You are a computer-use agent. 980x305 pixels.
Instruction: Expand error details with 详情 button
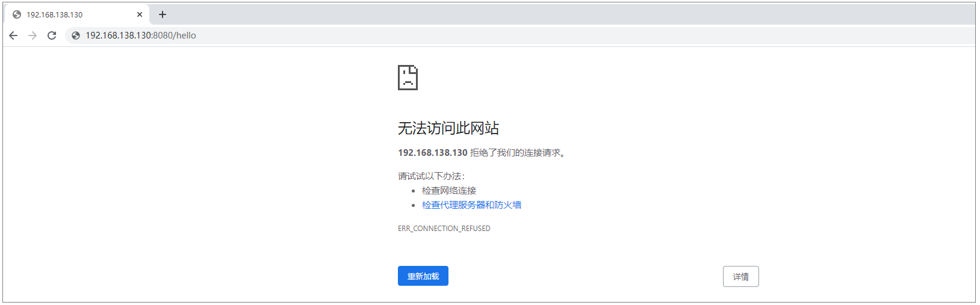(x=740, y=277)
